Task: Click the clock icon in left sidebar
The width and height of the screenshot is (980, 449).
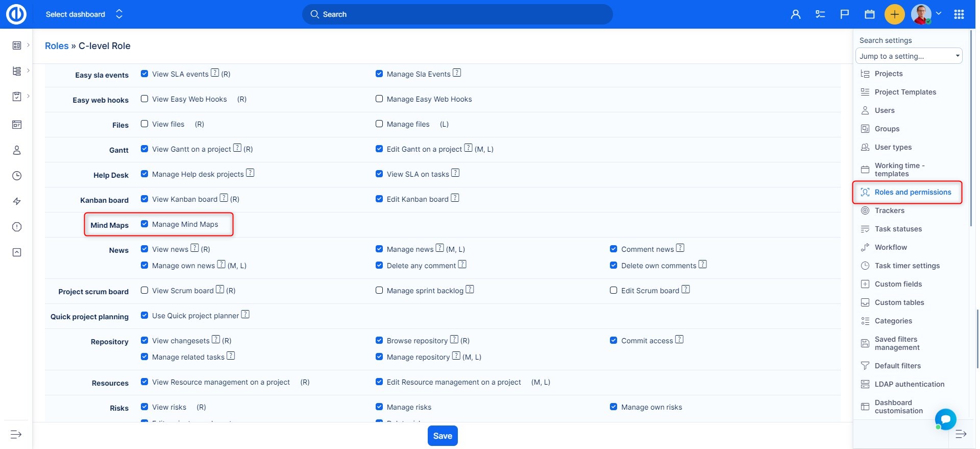Action: click(x=17, y=176)
